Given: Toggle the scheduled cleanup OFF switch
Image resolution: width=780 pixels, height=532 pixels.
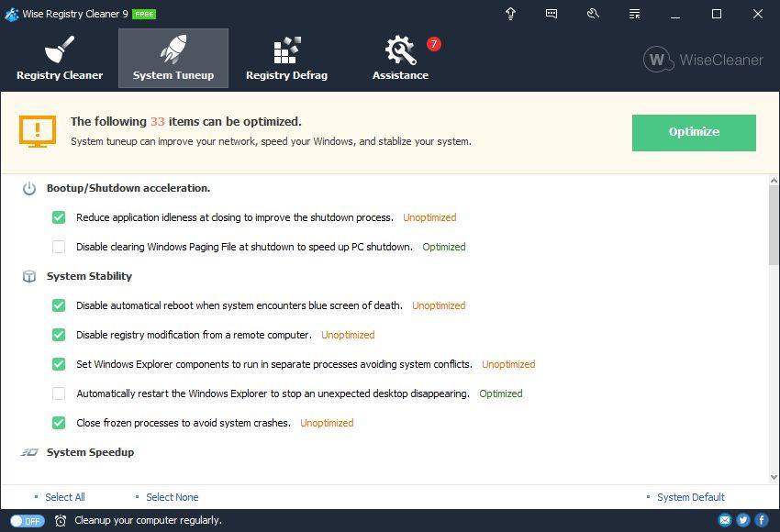Looking at the screenshot, I should coord(28,520).
